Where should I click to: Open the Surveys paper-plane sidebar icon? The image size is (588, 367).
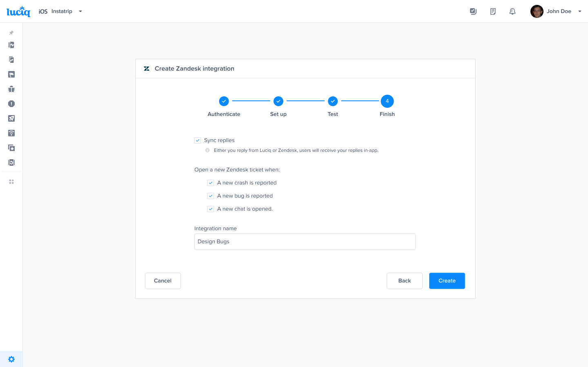coord(11,118)
